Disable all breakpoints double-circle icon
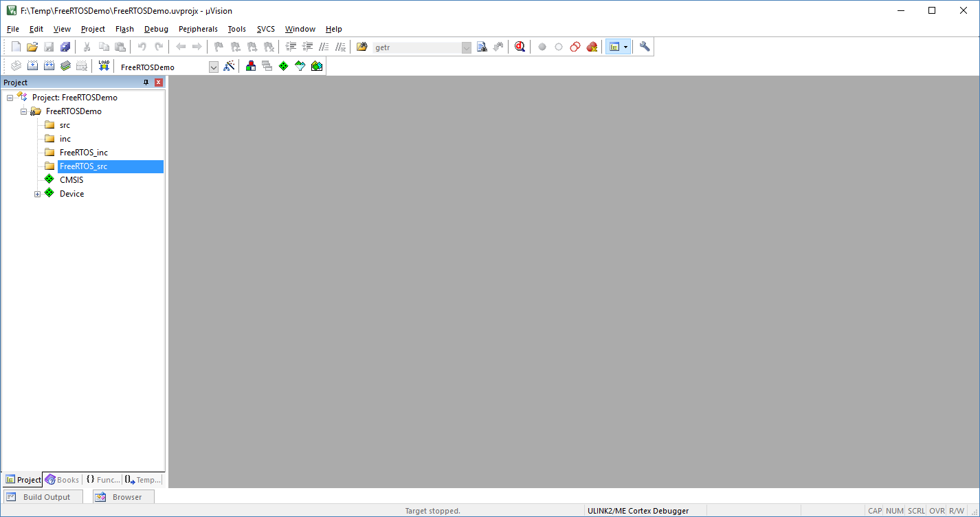Screen dimensions: 980x517 tap(575, 47)
